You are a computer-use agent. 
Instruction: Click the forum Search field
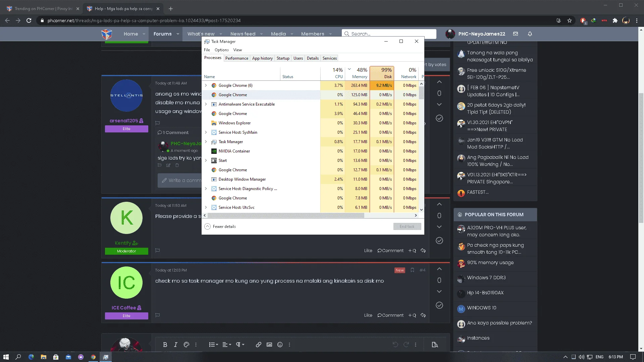click(x=389, y=34)
